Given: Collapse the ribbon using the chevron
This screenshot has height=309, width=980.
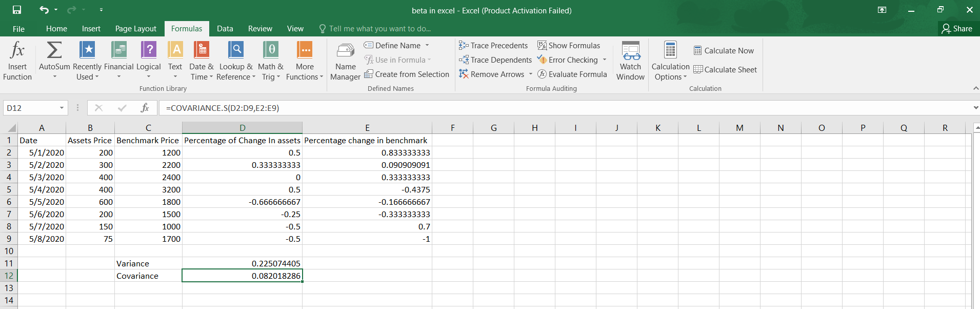Looking at the screenshot, I should tap(975, 88).
